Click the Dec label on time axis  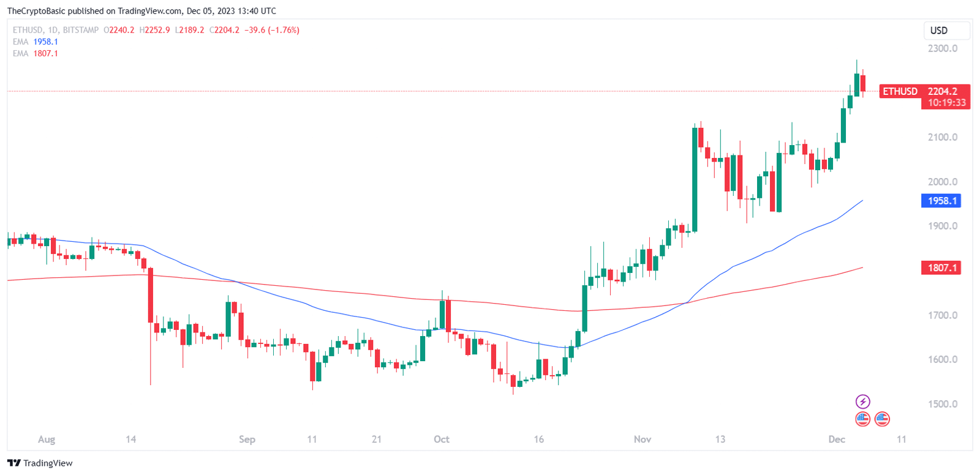pos(837,439)
